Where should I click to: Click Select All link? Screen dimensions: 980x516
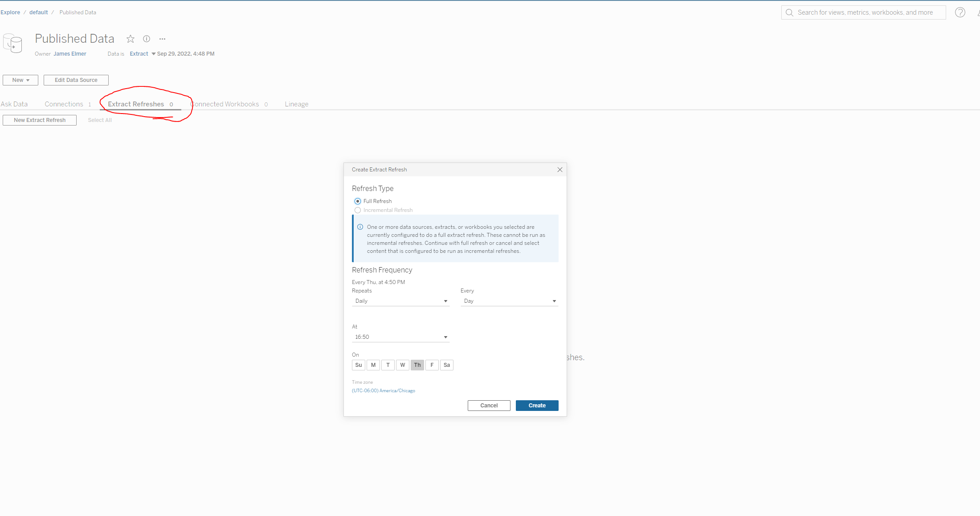click(x=100, y=120)
